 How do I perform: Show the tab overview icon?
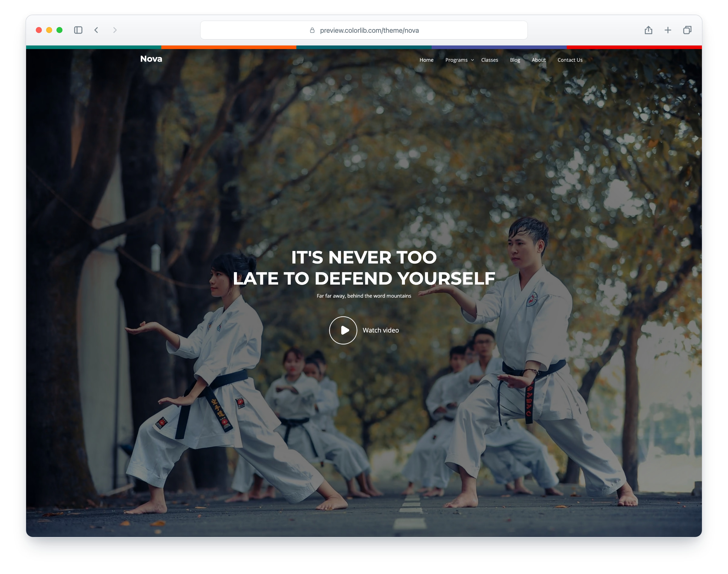pyautogui.click(x=687, y=30)
